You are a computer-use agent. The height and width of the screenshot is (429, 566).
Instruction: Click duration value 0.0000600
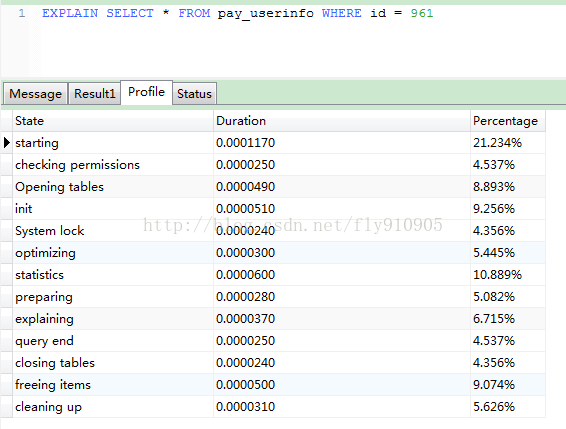coord(245,275)
